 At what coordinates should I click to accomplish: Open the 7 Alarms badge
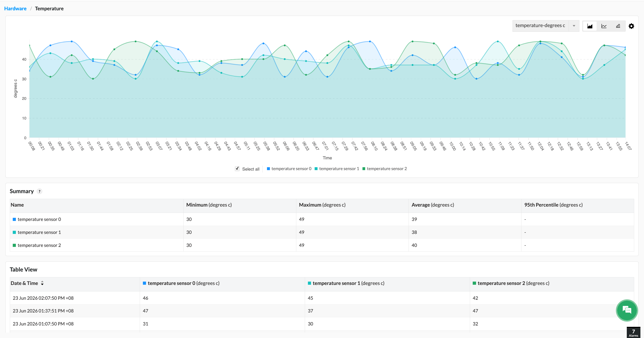633,333
